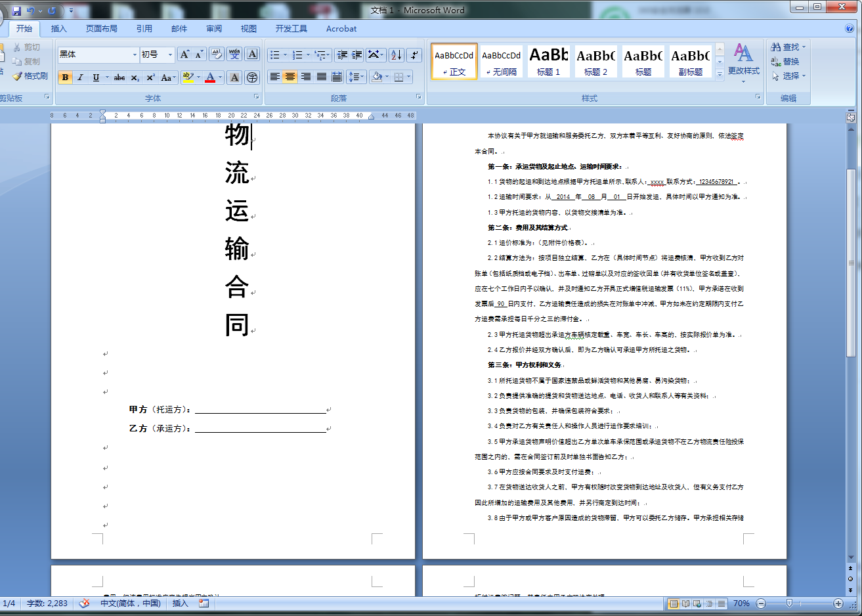Click the Format Painter (格式刷) brush

[30, 76]
